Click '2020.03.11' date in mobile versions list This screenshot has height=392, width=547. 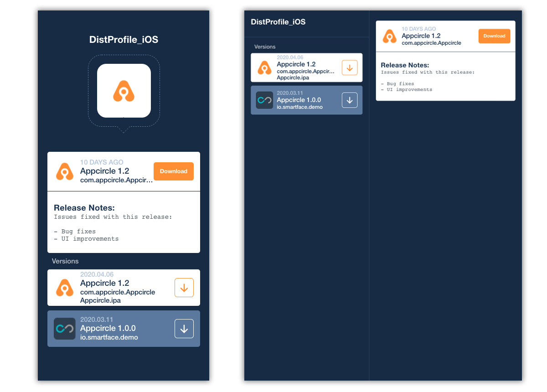click(x=97, y=320)
